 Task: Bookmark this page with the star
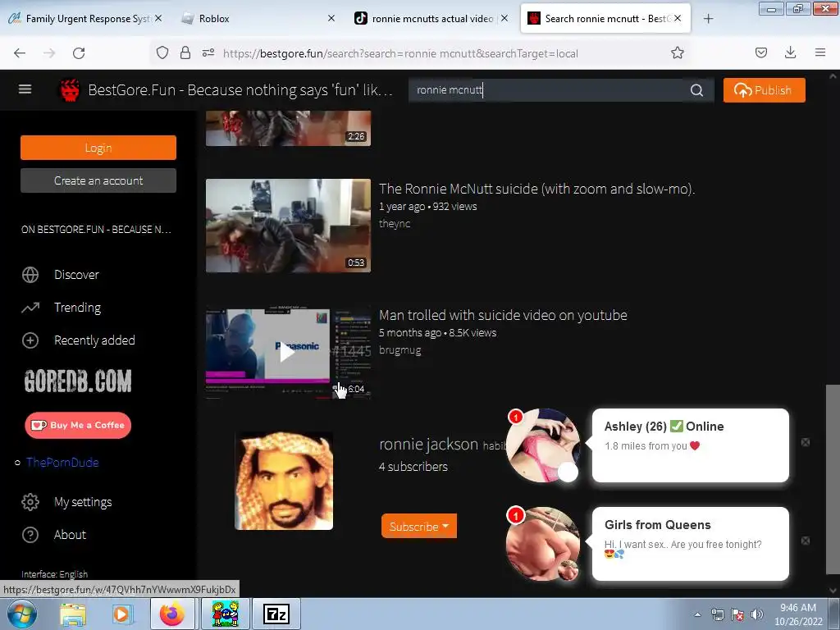click(677, 52)
